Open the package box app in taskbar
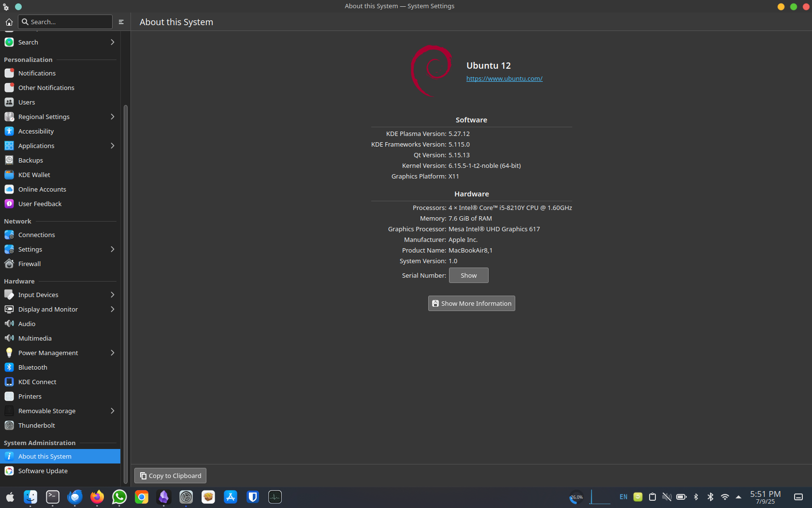 [x=208, y=497]
